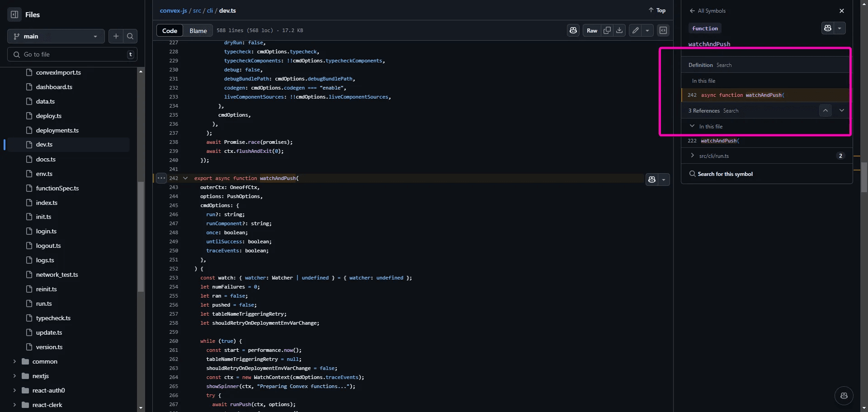Collapse the Files side panel icon
868x412 pixels.
[x=14, y=14]
